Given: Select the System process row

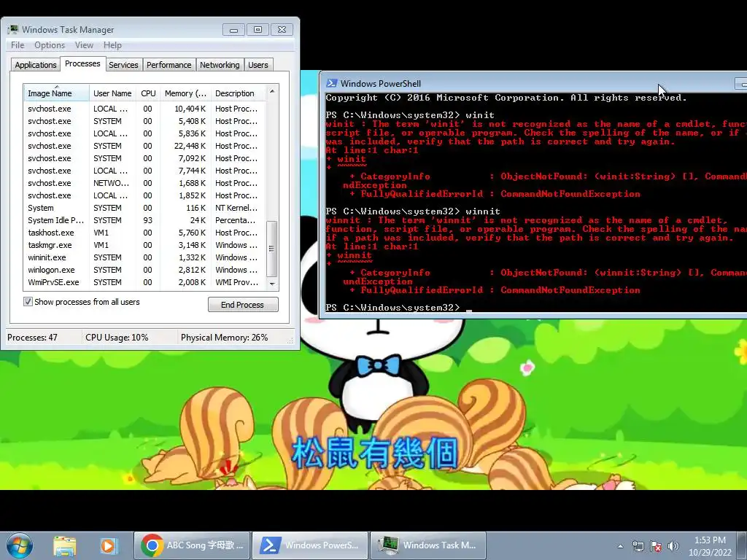Looking at the screenshot, I should 145,208.
